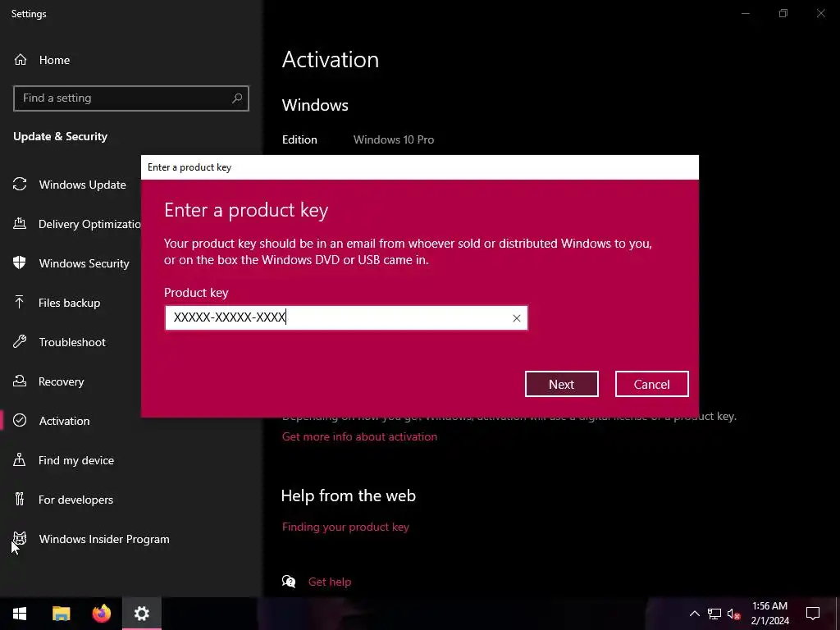Close the Settings window
Image resolution: width=840 pixels, height=630 pixels.
(820, 13)
